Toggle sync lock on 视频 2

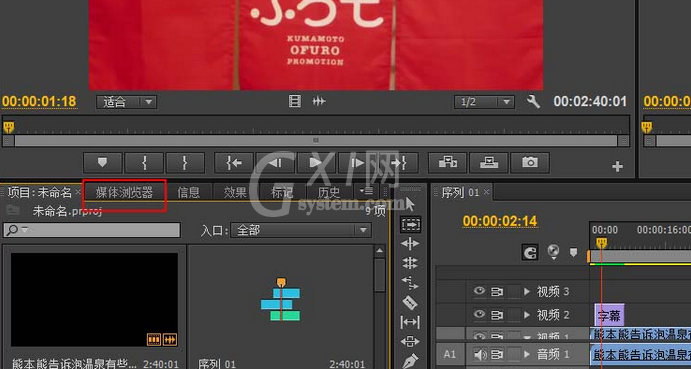[x=497, y=315]
